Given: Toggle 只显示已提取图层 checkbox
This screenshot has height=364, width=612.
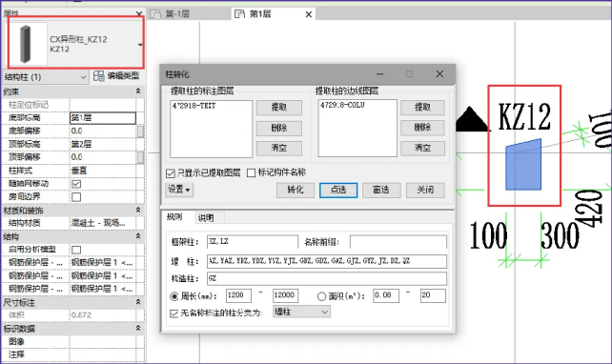Looking at the screenshot, I should pyautogui.click(x=171, y=173).
